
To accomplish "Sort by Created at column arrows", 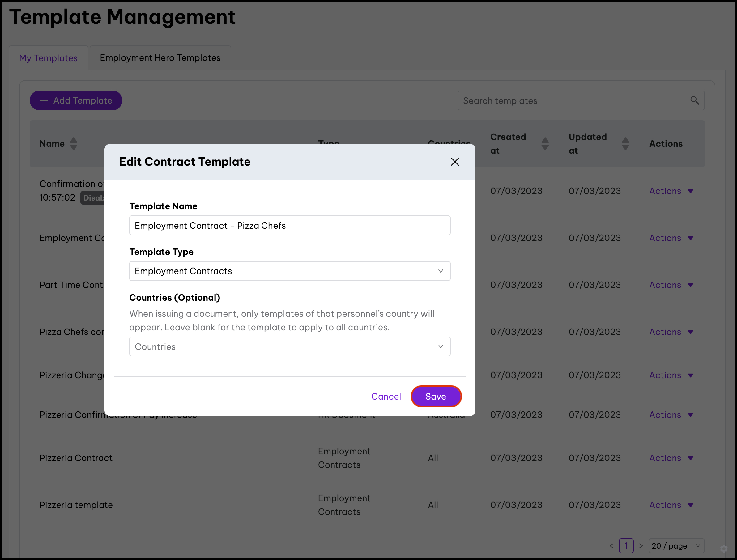I will (x=545, y=144).
